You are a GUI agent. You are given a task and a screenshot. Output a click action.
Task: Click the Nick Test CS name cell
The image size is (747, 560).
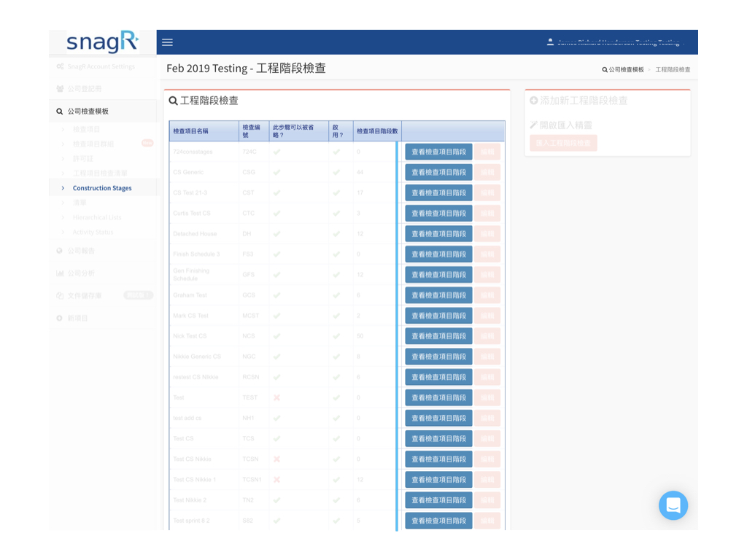(x=204, y=336)
